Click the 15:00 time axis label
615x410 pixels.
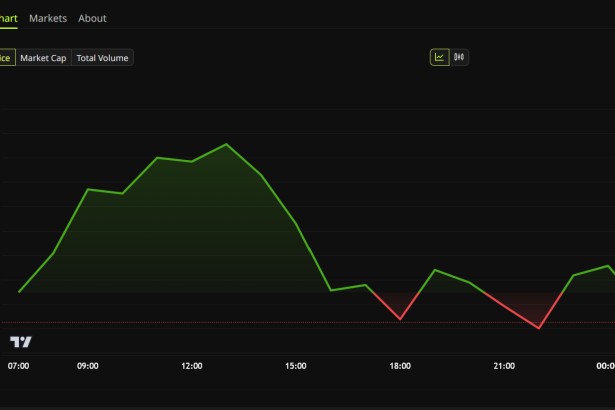click(296, 366)
